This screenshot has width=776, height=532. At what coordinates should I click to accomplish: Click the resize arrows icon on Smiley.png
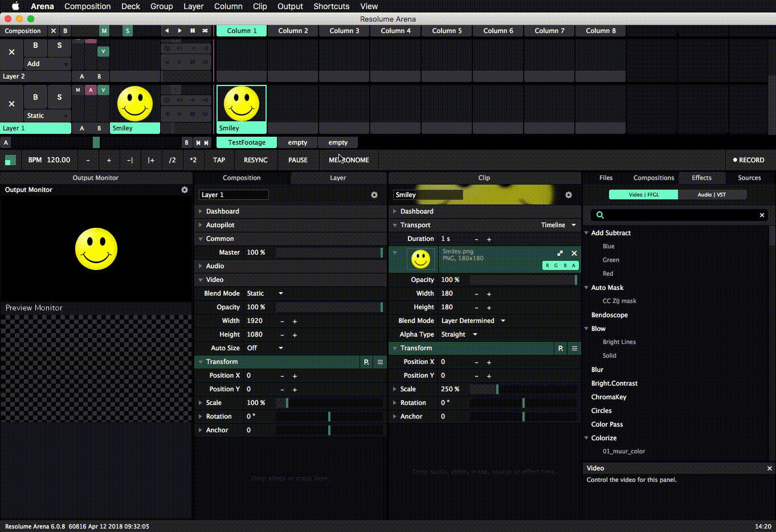click(560, 253)
